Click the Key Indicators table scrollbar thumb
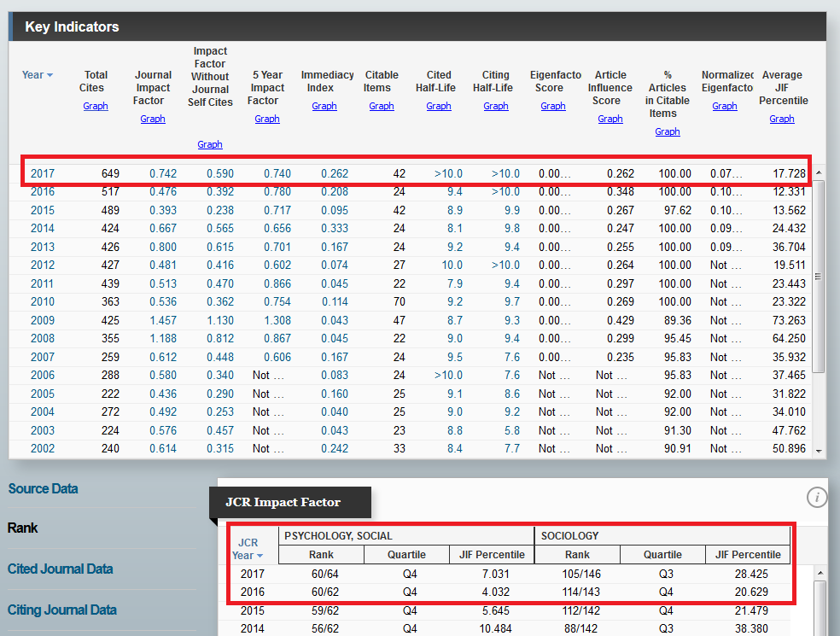Screen dimensions: 840x636 pyautogui.click(x=818, y=277)
